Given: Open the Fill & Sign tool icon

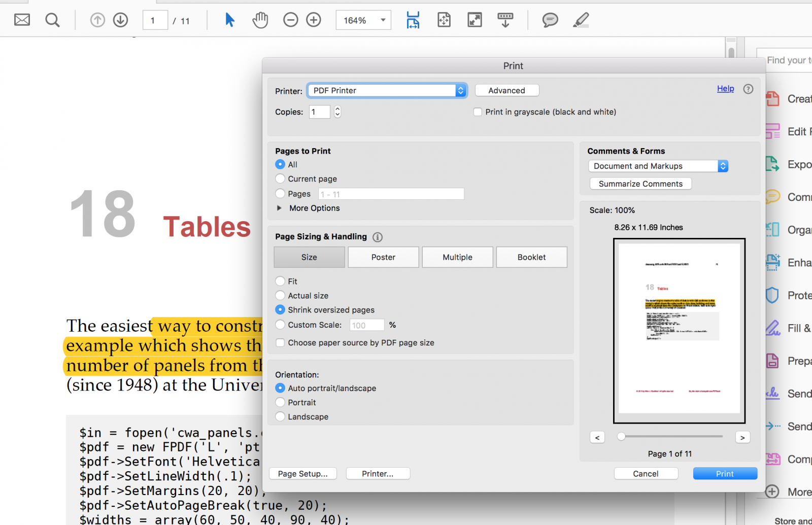Looking at the screenshot, I should (x=772, y=328).
